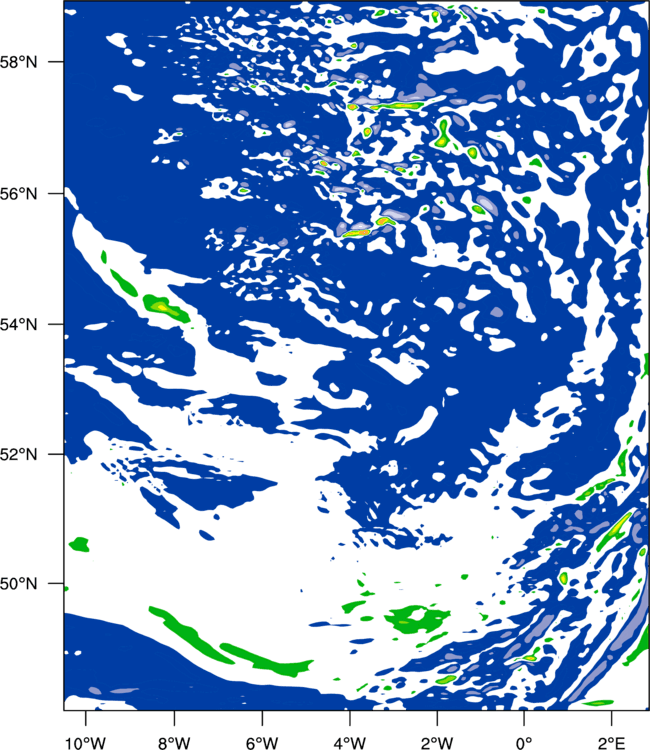
Task: Click the 52°N latitude label
Action: click(x=18, y=454)
